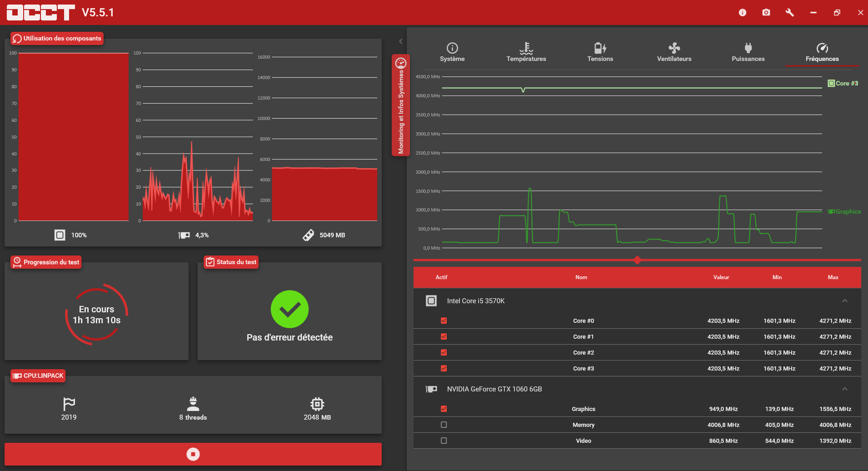Collapse the Intel Core i5 3570K section

(x=845, y=301)
